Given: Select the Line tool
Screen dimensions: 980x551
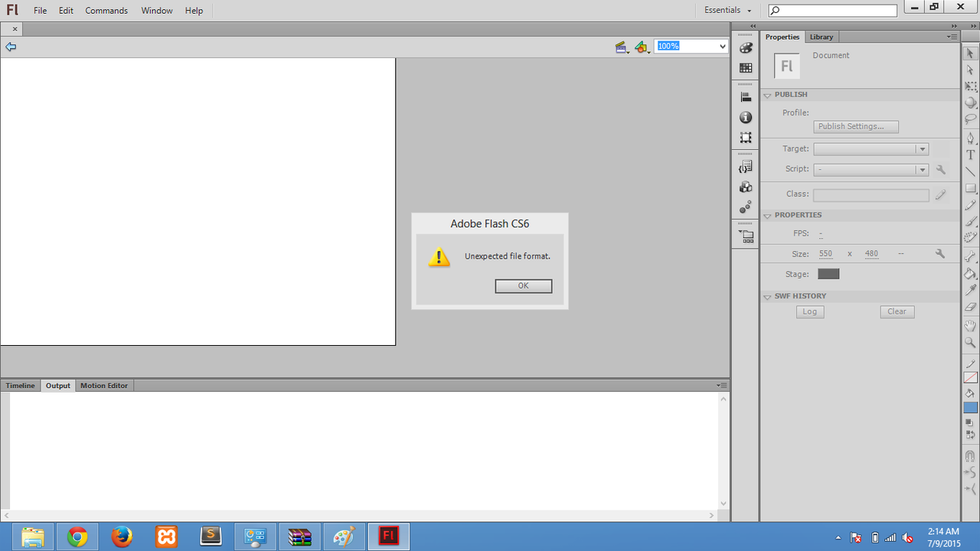Looking at the screenshot, I should pos(970,172).
